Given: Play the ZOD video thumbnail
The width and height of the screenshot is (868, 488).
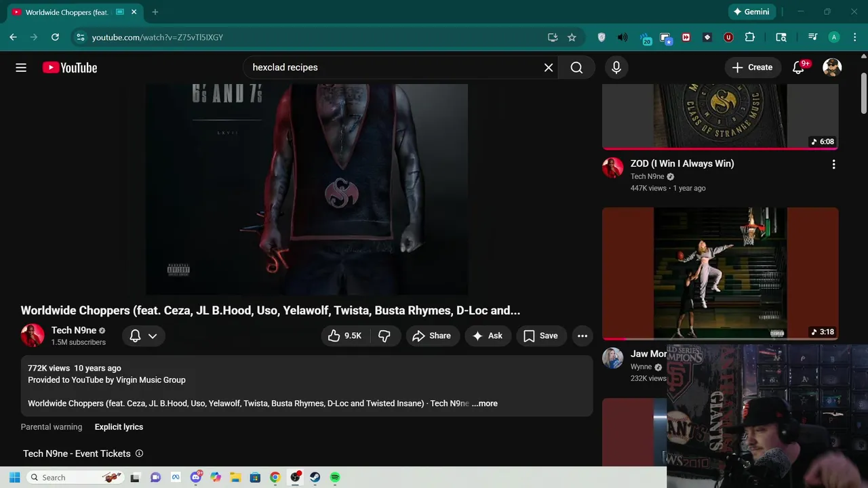Looking at the screenshot, I should coord(720,116).
